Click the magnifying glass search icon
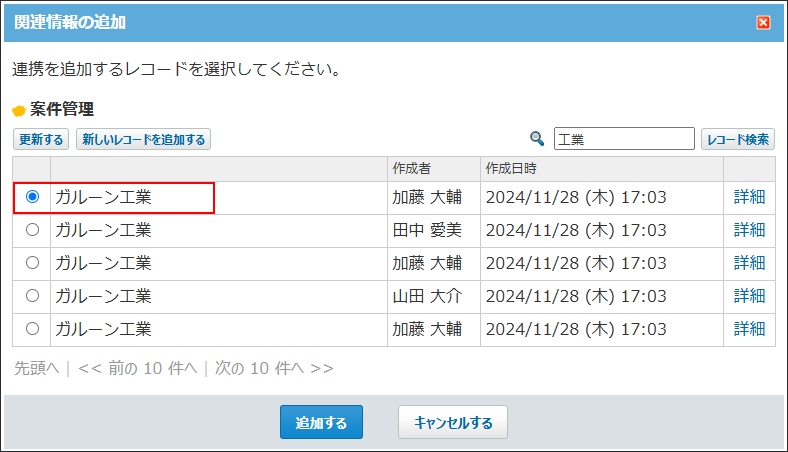This screenshot has width=788, height=452. pyautogui.click(x=537, y=139)
